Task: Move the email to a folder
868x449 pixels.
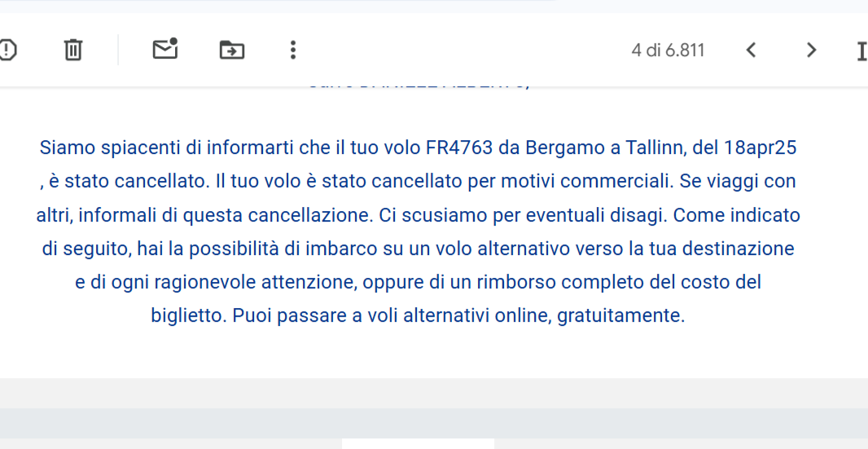Action: pos(232,50)
